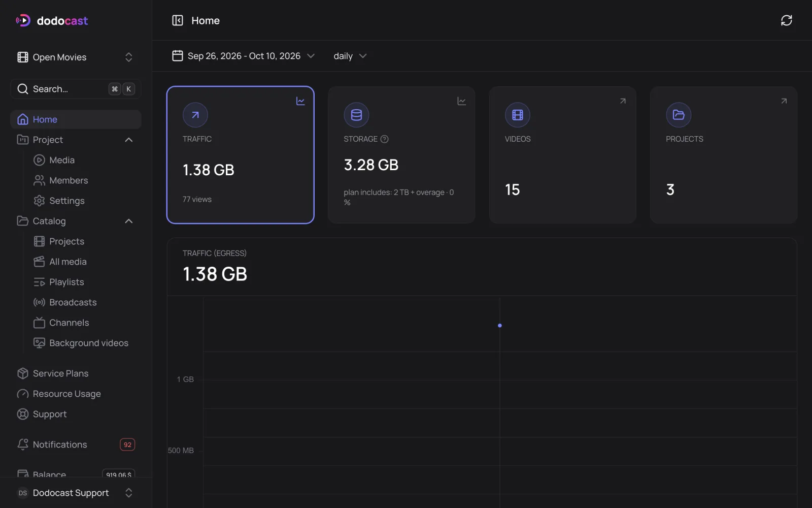Click the '77 views' text
The height and width of the screenshot is (508, 812).
(197, 199)
